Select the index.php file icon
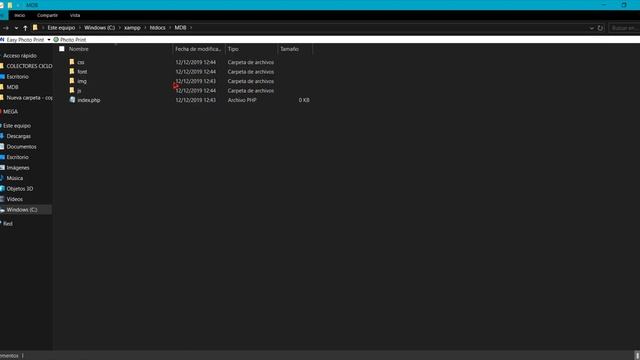Viewport: 640px width, 360px height. click(72, 100)
